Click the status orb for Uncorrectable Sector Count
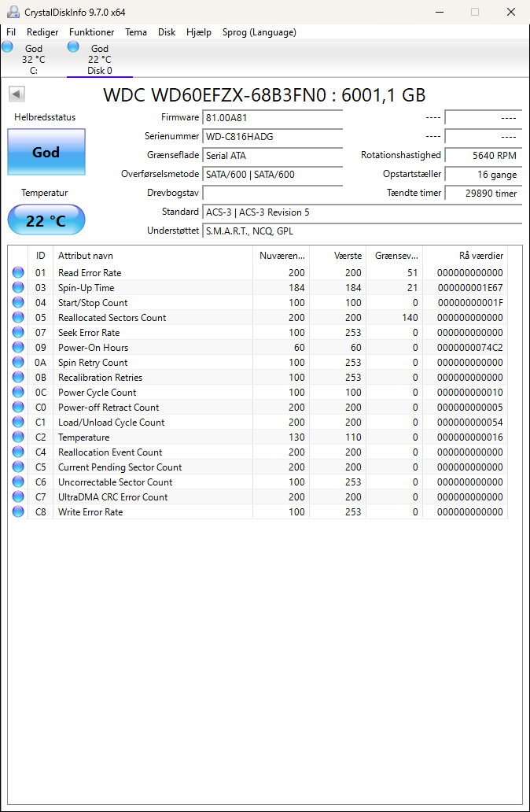This screenshot has width=530, height=812. 18,482
